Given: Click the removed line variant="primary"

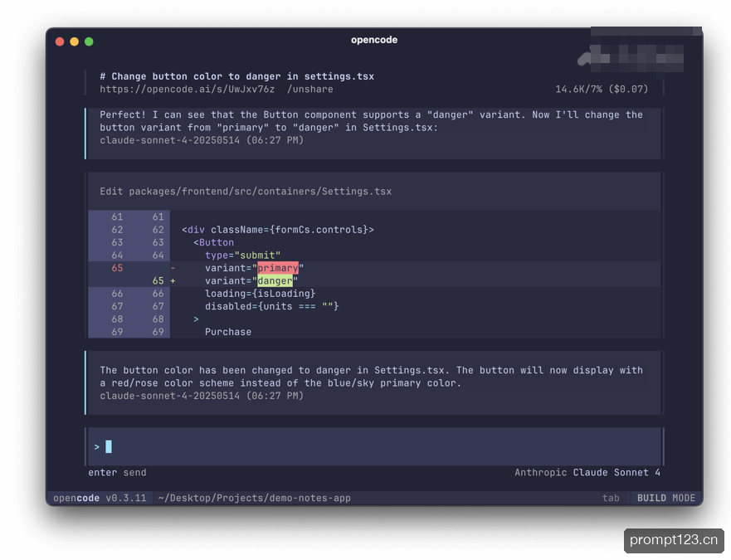Looking at the screenshot, I should (x=254, y=268).
